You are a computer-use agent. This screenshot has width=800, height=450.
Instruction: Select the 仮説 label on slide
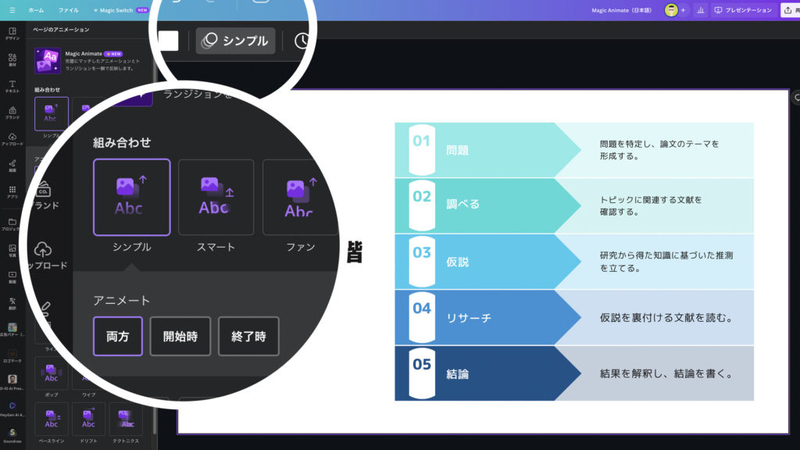[457, 262]
